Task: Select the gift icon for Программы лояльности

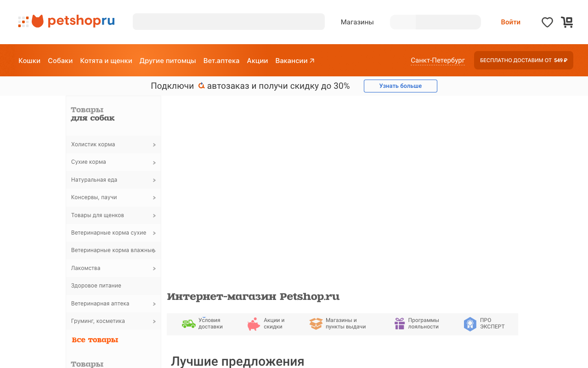Action: [399, 324]
